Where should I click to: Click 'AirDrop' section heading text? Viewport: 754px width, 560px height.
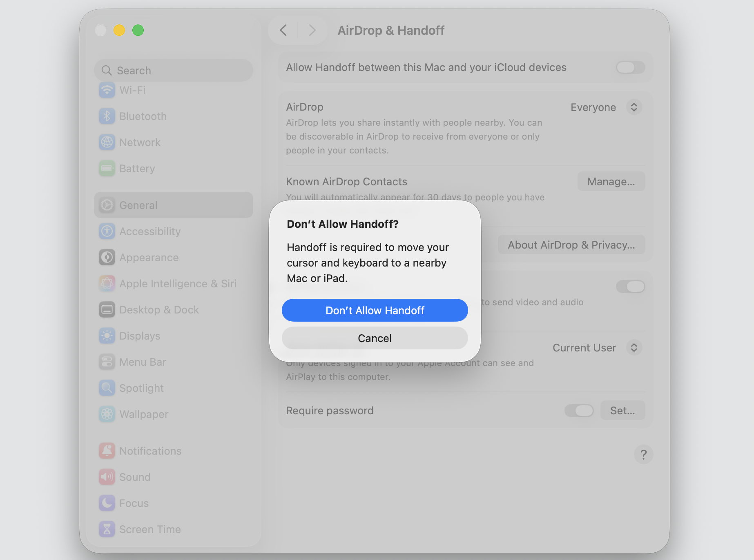coord(305,107)
